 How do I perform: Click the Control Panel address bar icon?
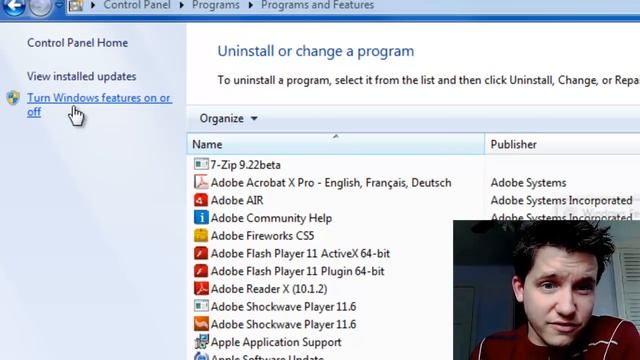[76, 5]
